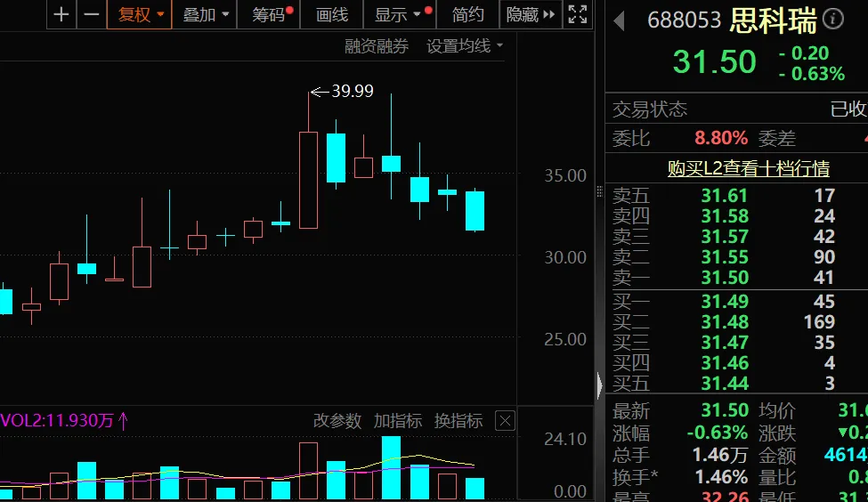Click 换手 value 1.46%
The height and width of the screenshot is (502, 868).
pos(722,476)
